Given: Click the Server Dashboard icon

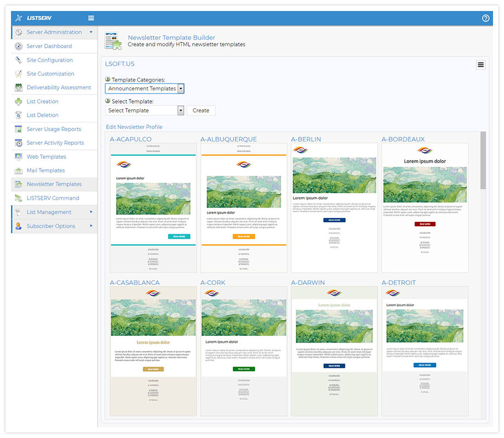Looking at the screenshot, I should click(19, 46).
